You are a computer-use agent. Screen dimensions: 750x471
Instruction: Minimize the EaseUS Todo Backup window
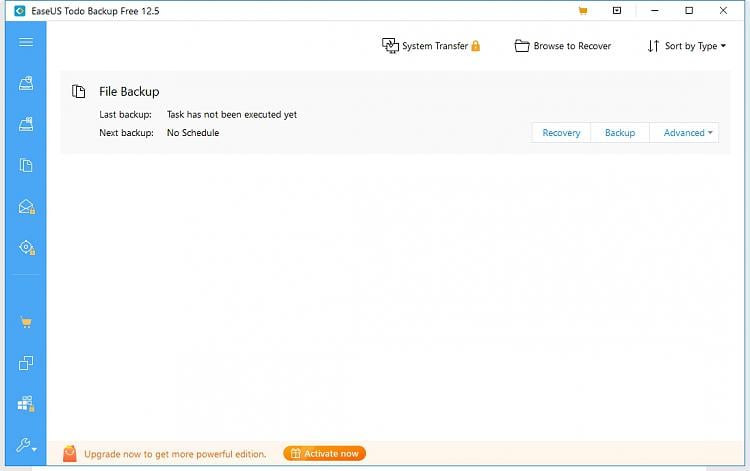pos(655,11)
